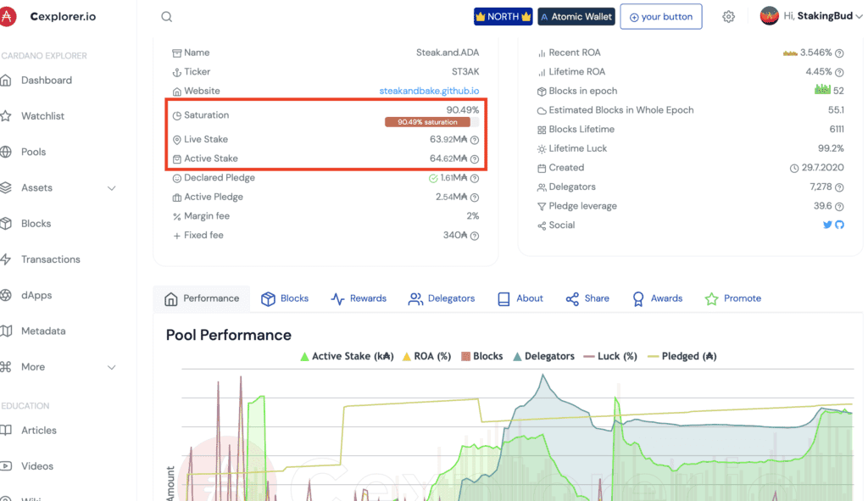
Task: Click the Cexplorer.io logo
Action: (51, 15)
